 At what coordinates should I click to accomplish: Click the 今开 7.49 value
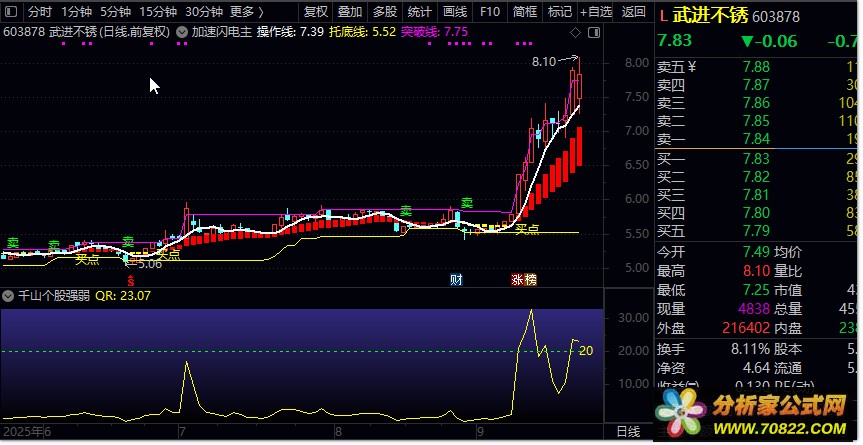[x=756, y=252]
